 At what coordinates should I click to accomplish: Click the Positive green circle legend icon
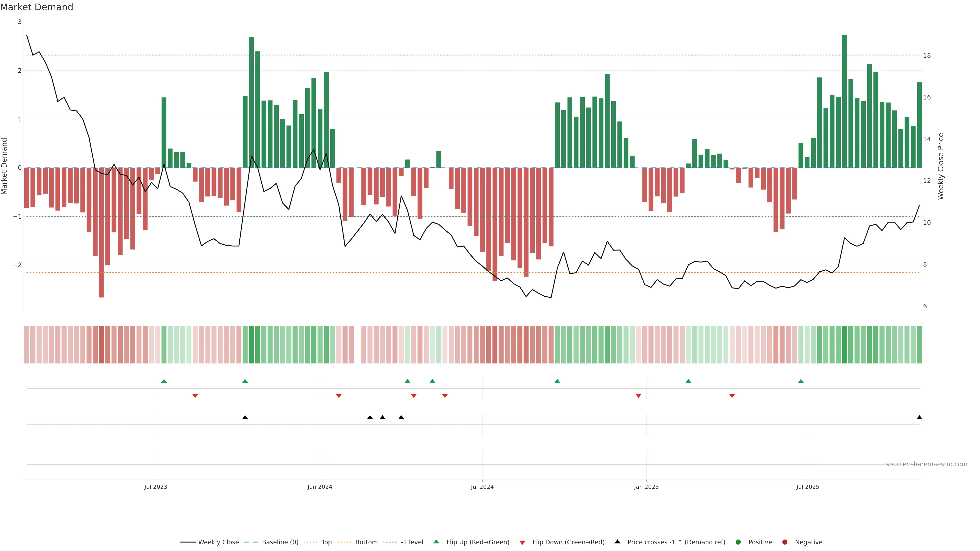point(738,542)
